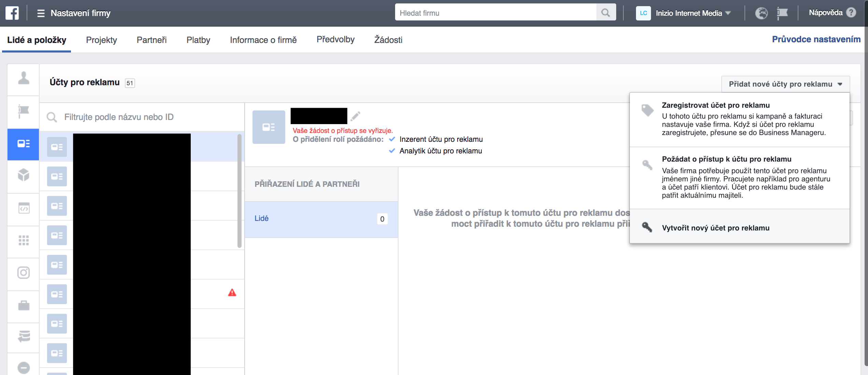Select the circular minus icon at sidebar bottom
Screen dimensions: 868x375
click(24, 367)
